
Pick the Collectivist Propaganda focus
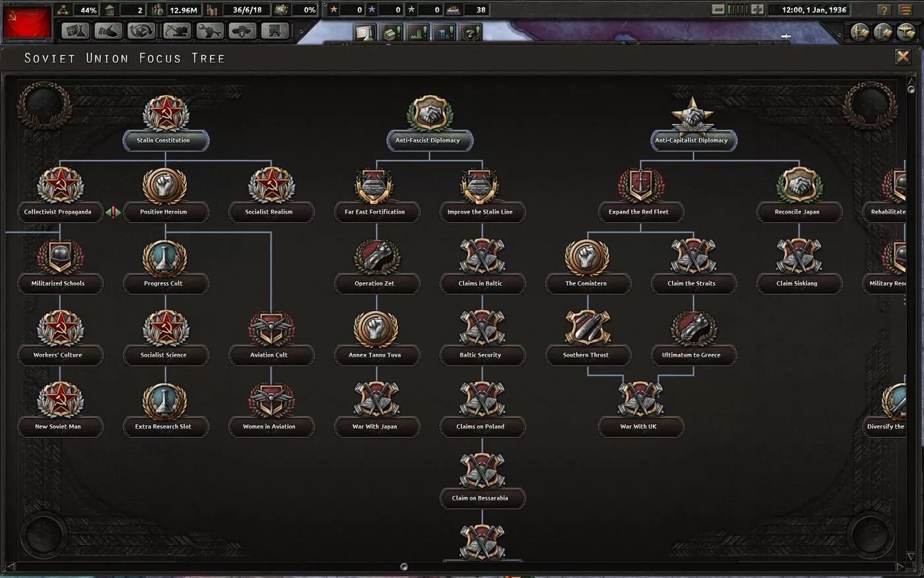click(60, 195)
